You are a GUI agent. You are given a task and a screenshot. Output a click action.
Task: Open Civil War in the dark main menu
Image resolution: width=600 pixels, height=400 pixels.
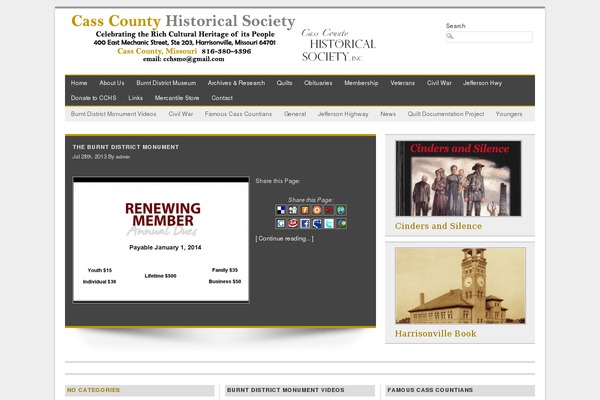pos(439,83)
